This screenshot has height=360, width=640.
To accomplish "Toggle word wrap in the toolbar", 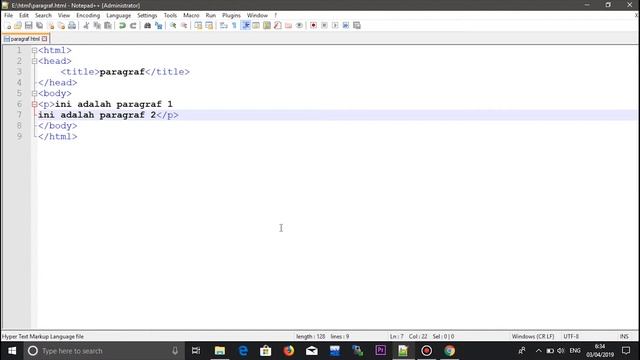I will pos(223,25).
